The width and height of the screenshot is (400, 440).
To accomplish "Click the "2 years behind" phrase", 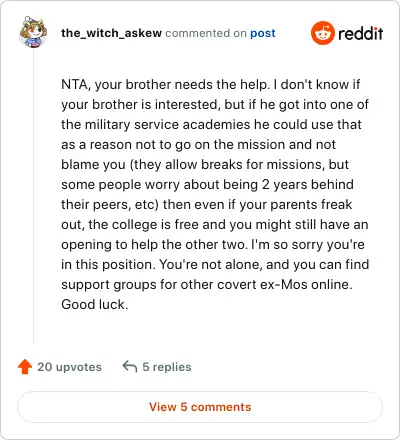I will (x=308, y=184).
